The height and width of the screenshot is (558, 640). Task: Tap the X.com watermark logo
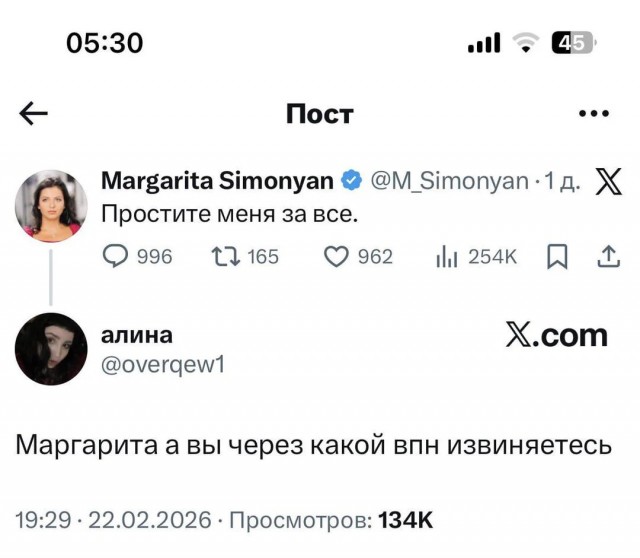pyautogui.click(x=557, y=336)
